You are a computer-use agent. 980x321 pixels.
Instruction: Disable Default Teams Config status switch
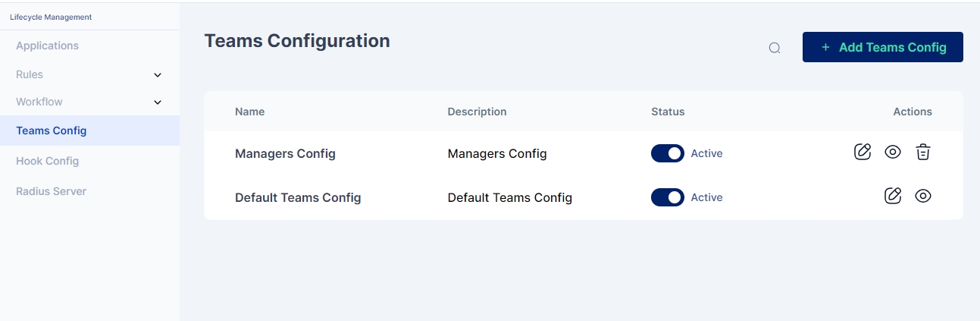pos(667,197)
